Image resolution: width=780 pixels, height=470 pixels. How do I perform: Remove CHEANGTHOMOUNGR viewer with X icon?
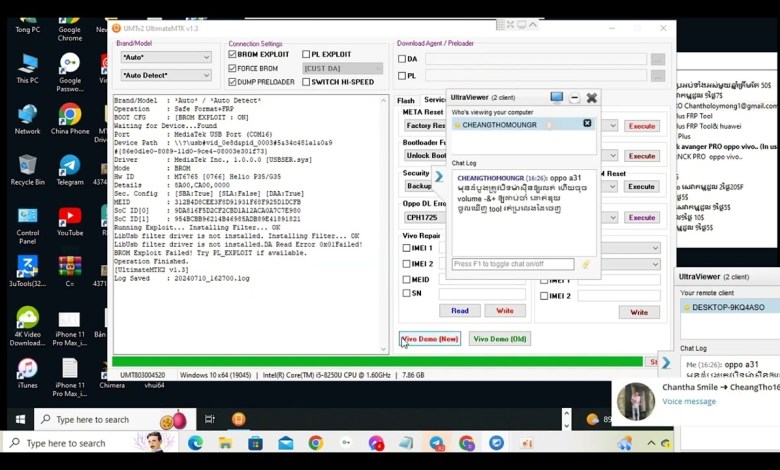pyautogui.click(x=587, y=124)
